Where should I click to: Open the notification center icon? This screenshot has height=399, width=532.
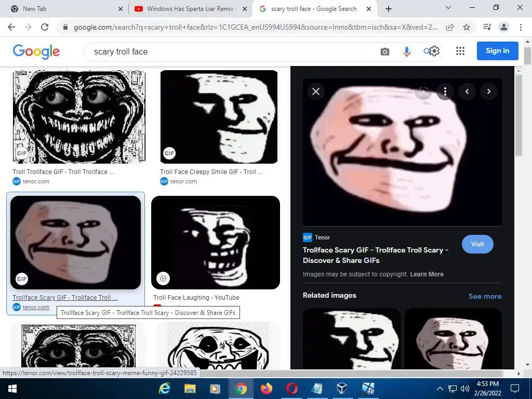coord(515,389)
